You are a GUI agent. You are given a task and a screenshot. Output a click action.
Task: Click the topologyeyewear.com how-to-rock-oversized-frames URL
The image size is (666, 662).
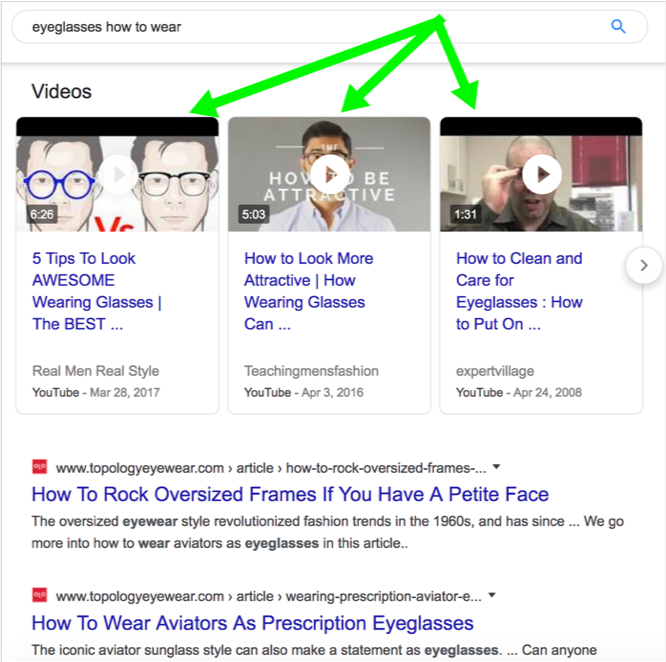[271, 468]
